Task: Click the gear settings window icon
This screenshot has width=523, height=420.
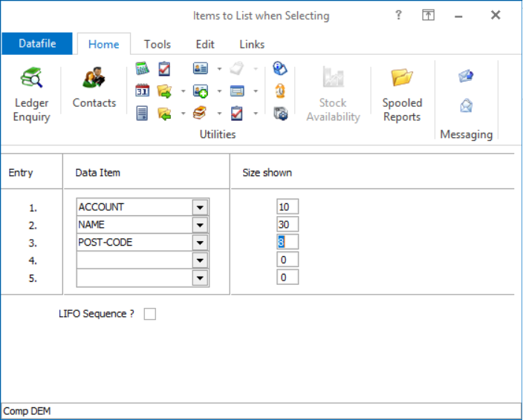Action: click(x=281, y=114)
